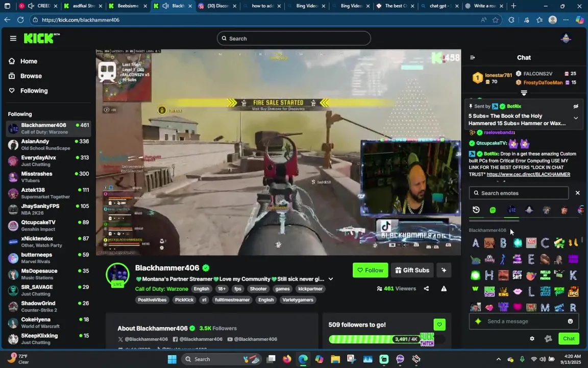Expand the gift leaderboard arrow below FrostyDaToeMan
The image size is (588, 368).
point(524,93)
